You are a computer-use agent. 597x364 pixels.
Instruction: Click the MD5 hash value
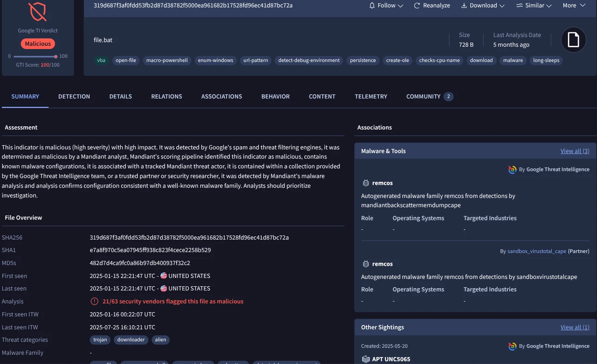[140, 263]
